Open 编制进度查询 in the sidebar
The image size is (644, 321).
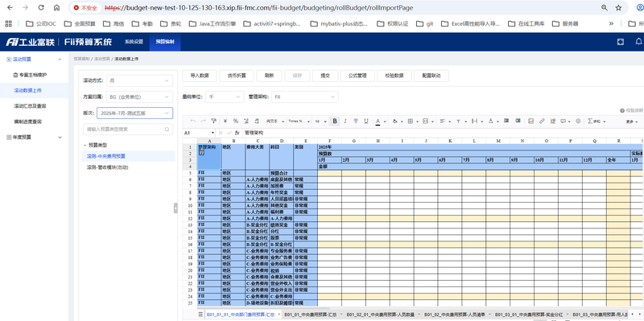(27, 121)
